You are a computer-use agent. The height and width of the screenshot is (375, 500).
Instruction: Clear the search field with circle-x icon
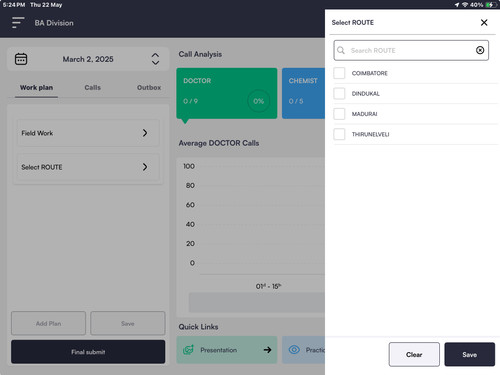480,50
